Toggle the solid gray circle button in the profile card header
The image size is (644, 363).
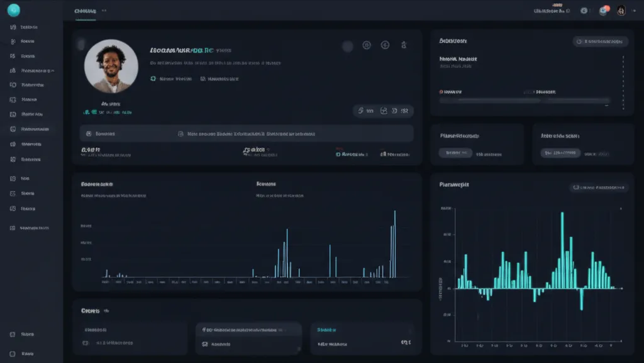(x=348, y=45)
